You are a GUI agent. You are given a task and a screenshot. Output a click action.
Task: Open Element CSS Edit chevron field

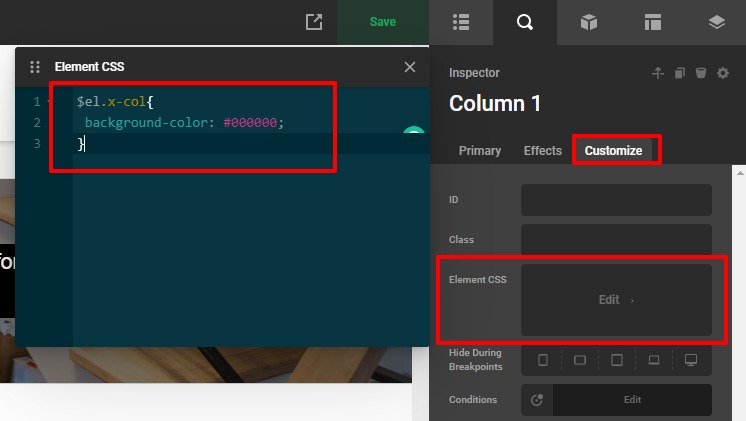(616, 300)
